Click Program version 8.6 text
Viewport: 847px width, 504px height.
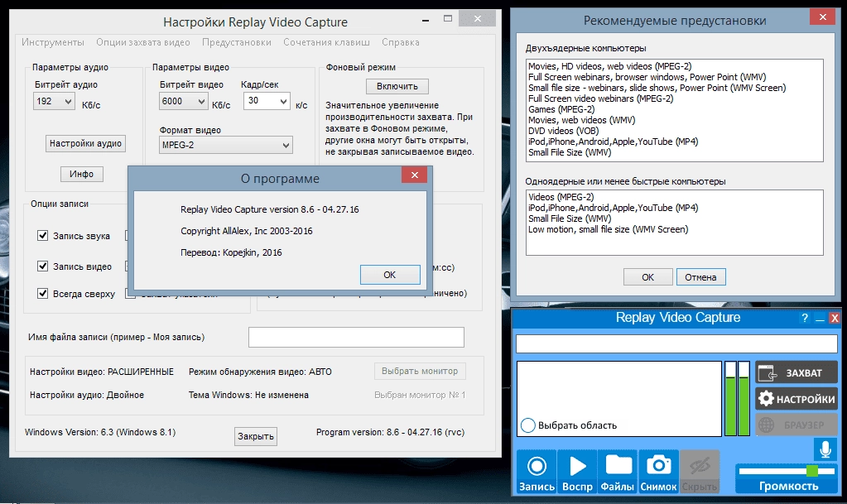click(390, 432)
